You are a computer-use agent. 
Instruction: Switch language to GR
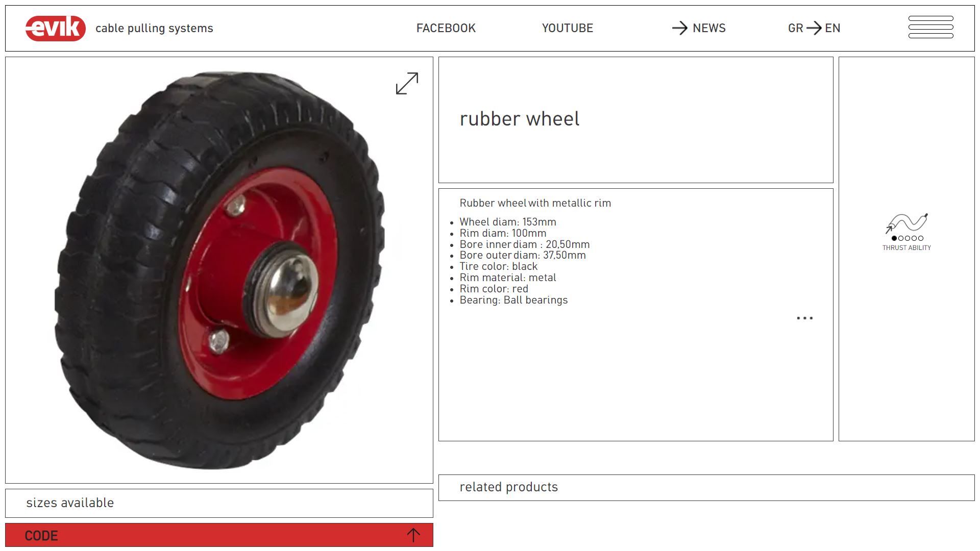(x=795, y=28)
